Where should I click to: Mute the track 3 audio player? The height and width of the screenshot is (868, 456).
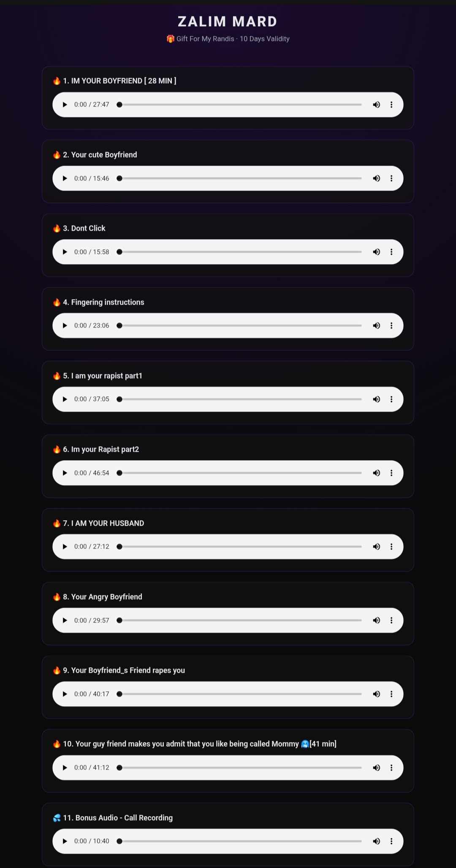click(376, 252)
